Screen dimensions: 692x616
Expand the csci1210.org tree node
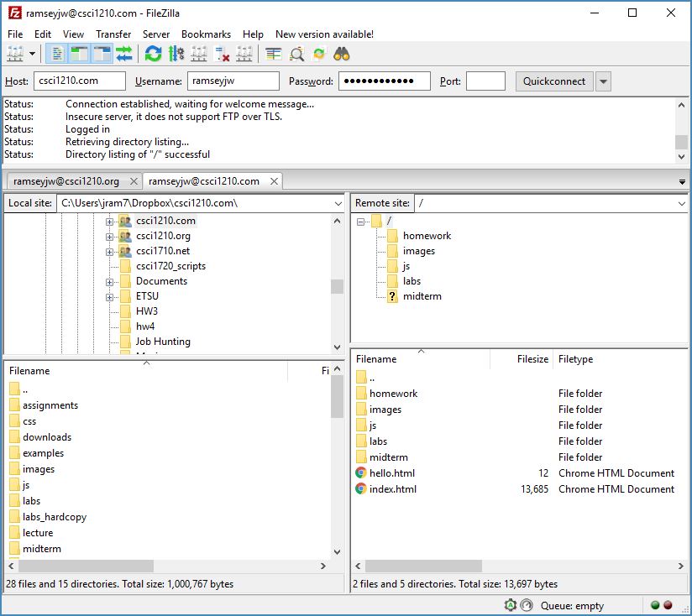[109, 237]
